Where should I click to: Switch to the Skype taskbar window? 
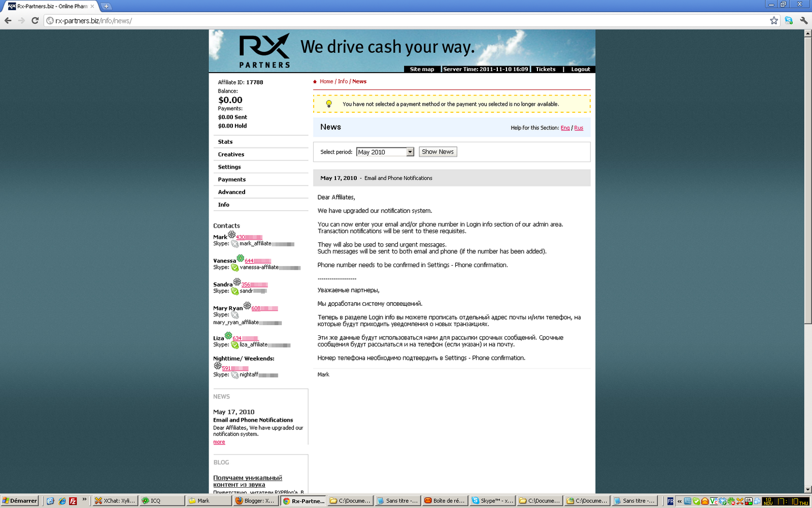492,501
